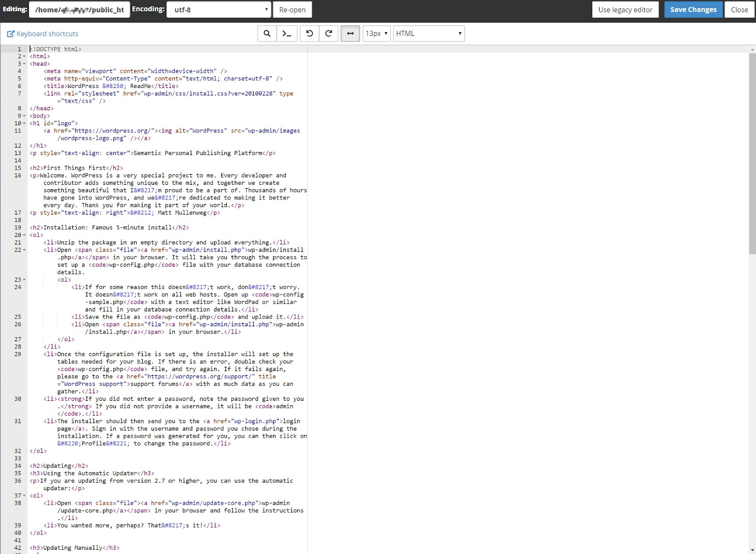Click the vertical scrollbar thumb
Screen dimensions: 756x554
click(752, 154)
